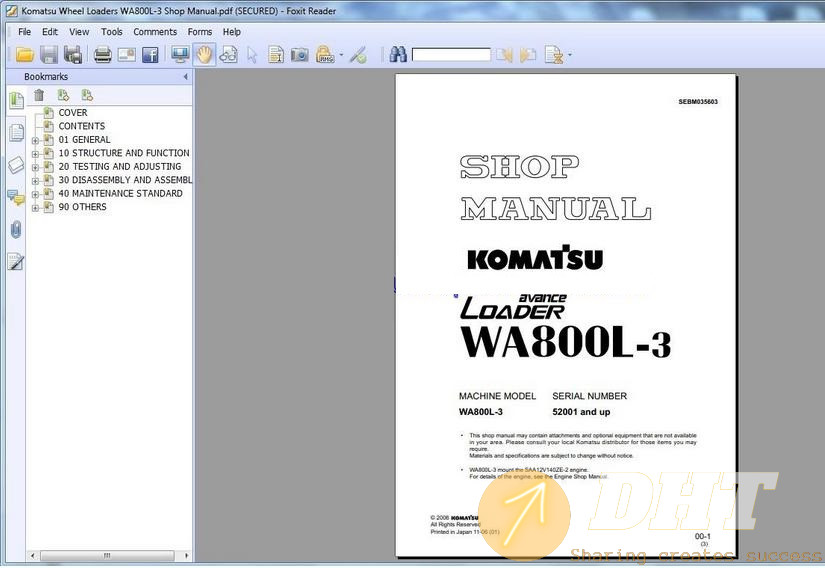Select the 01 GENERAL bookmark

[x=84, y=139]
